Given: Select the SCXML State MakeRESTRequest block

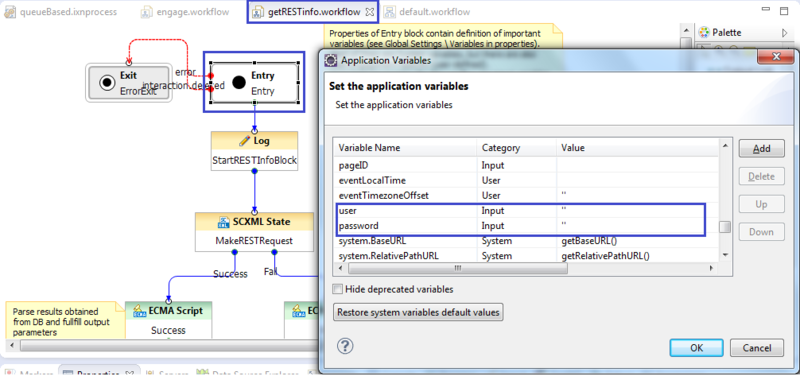Looking at the screenshot, I should point(254,232).
